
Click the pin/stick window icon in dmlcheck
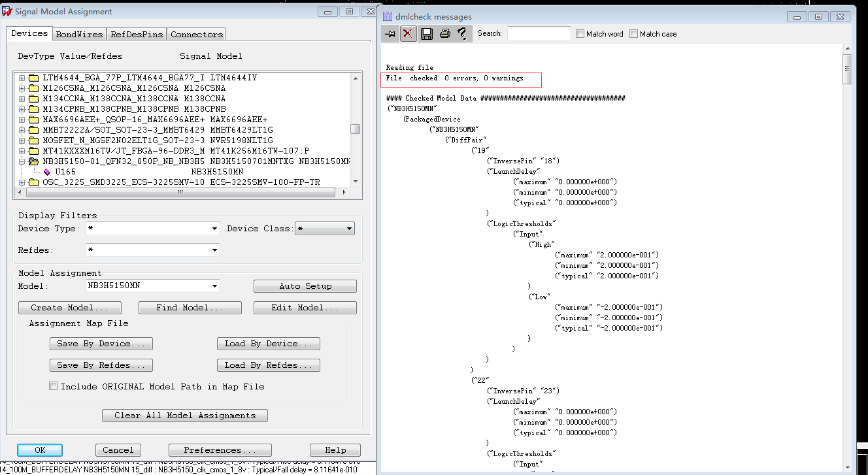[x=390, y=33]
